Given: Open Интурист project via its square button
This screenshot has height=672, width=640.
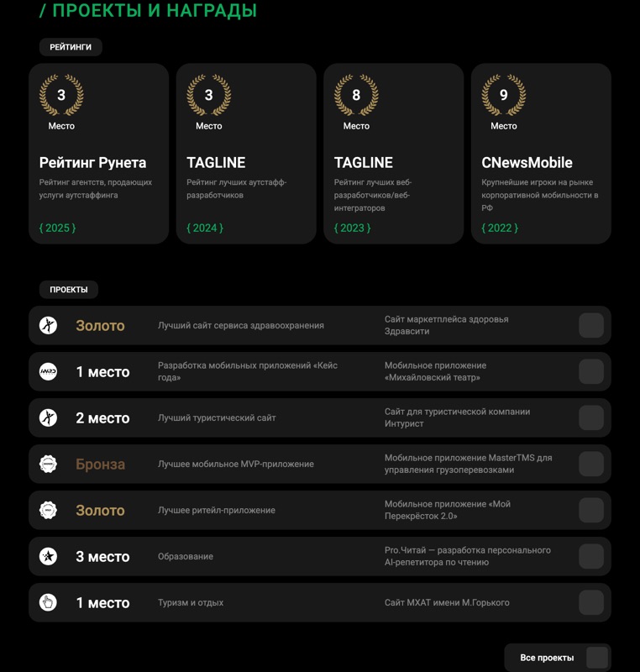Looking at the screenshot, I should [591, 417].
